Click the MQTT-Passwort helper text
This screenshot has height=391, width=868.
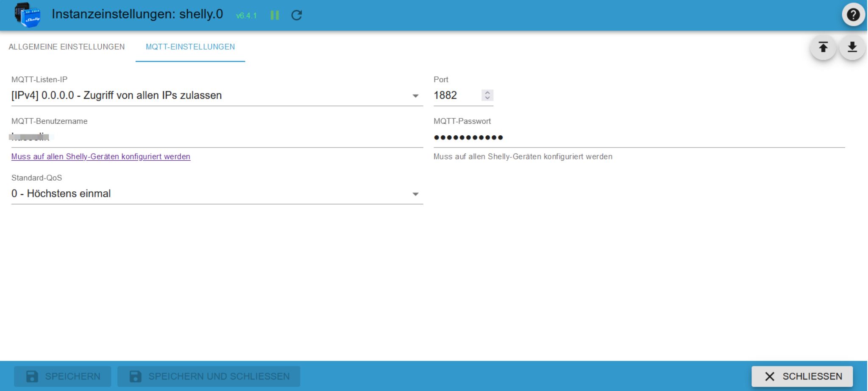click(x=523, y=156)
